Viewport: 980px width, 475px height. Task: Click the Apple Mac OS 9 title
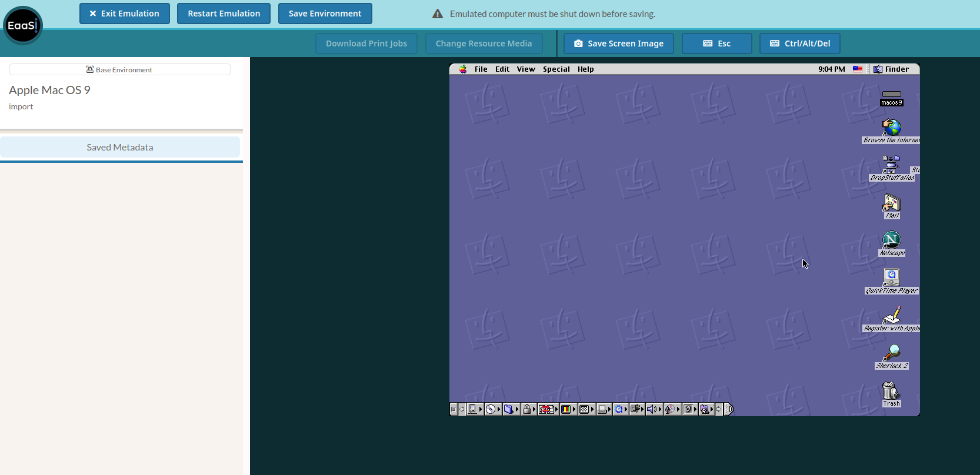49,90
